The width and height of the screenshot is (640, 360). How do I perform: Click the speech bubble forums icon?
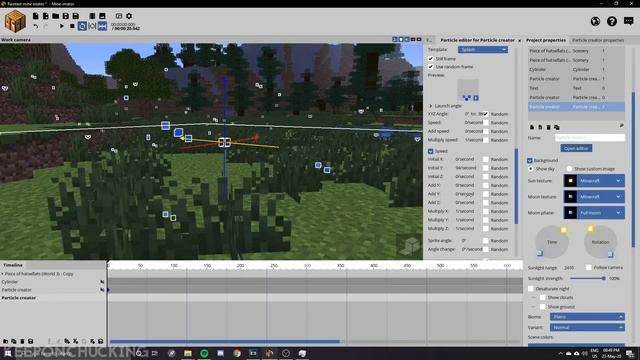[629, 21]
